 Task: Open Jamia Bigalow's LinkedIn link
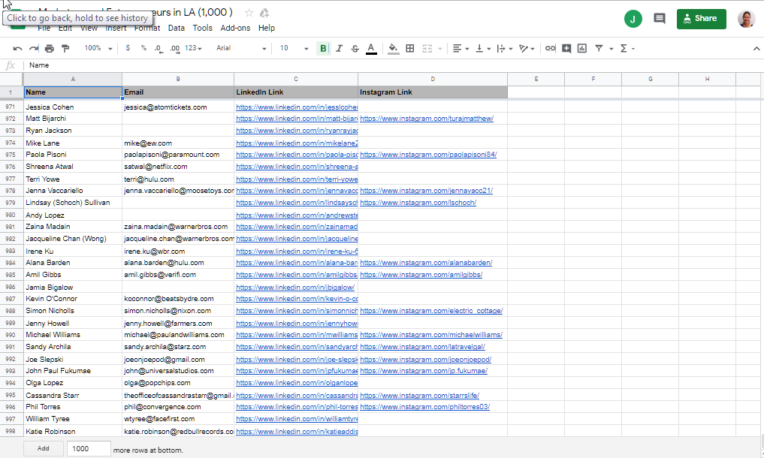[295, 287]
